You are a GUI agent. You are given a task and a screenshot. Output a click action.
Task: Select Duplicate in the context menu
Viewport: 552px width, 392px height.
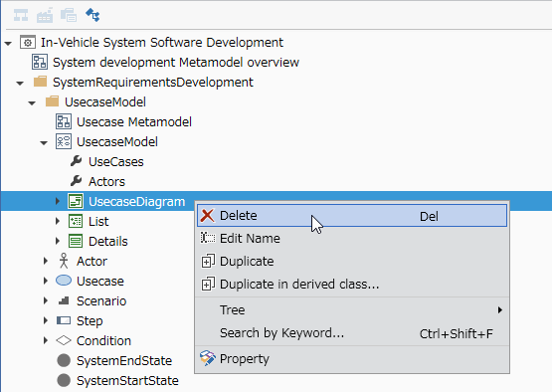point(352,261)
